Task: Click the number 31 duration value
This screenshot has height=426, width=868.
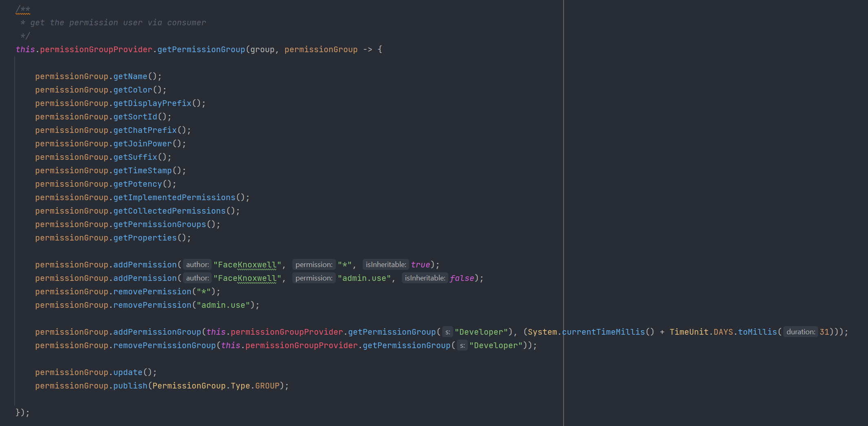Action: pyautogui.click(x=824, y=332)
